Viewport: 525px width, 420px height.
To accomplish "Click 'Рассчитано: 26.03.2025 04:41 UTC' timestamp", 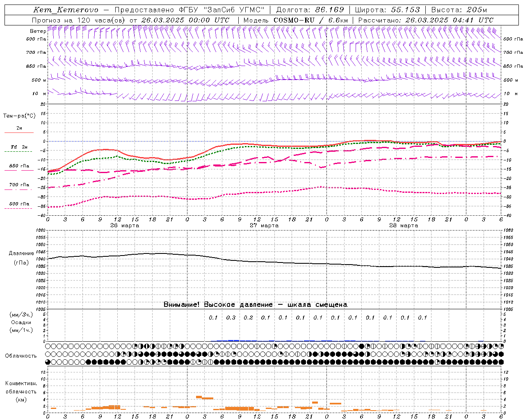I will [x=426, y=20].
